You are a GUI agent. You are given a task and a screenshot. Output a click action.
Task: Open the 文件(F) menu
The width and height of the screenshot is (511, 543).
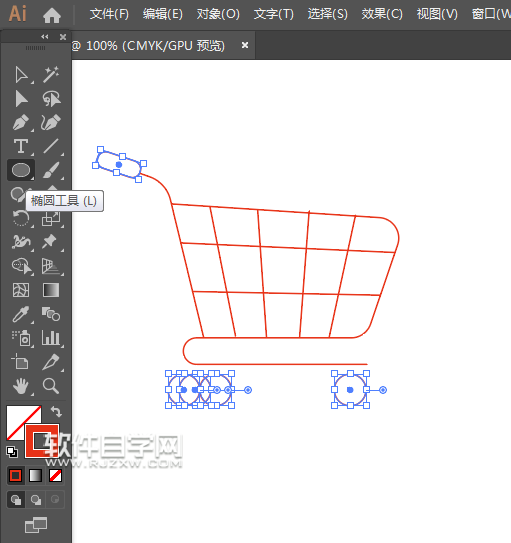109,14
